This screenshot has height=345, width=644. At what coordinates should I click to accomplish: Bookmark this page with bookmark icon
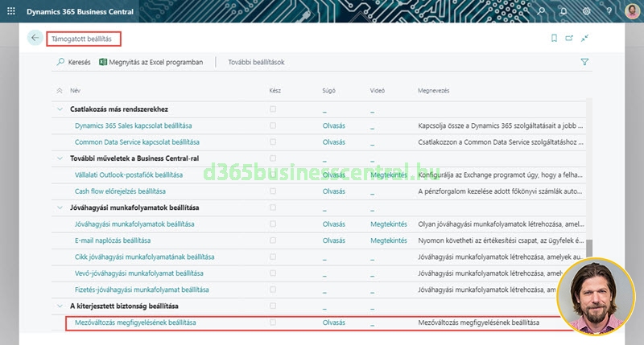pos(554,38)
